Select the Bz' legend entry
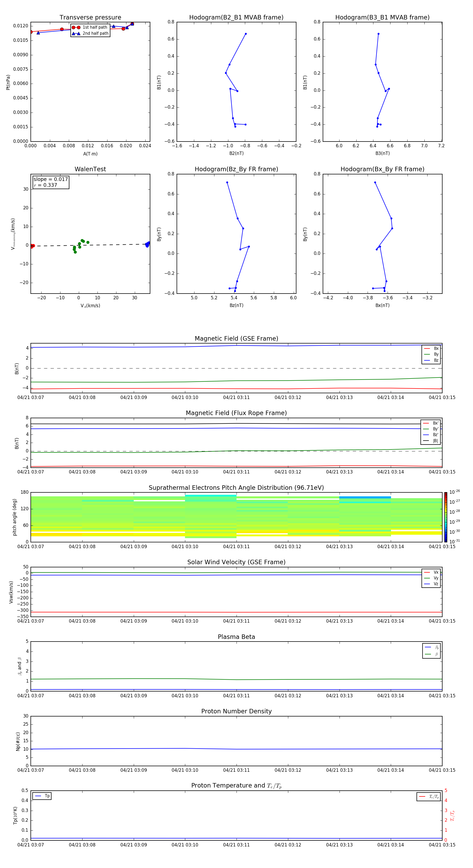The height and width of the screenshot is (868, 473). coord(431,435)
